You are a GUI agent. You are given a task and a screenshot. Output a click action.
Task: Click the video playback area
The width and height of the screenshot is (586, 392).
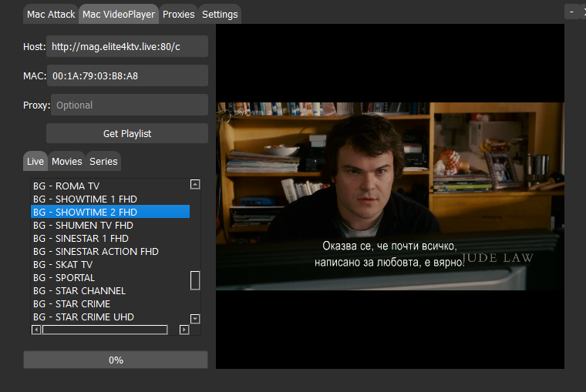(390, 196)
